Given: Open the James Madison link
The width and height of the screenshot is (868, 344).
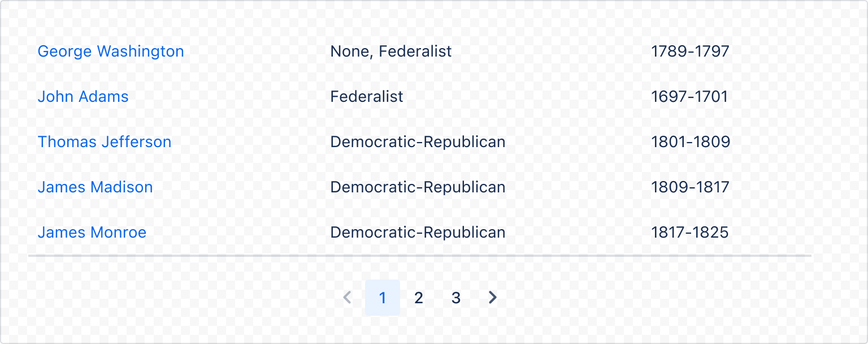Looking at the screenshot, I should [x=95, y=187].
